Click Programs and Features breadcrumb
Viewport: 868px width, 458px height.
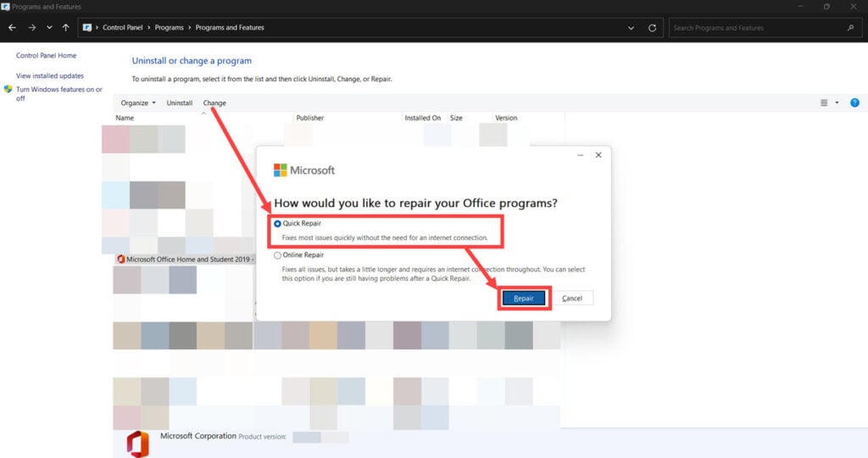click(230, 28)
